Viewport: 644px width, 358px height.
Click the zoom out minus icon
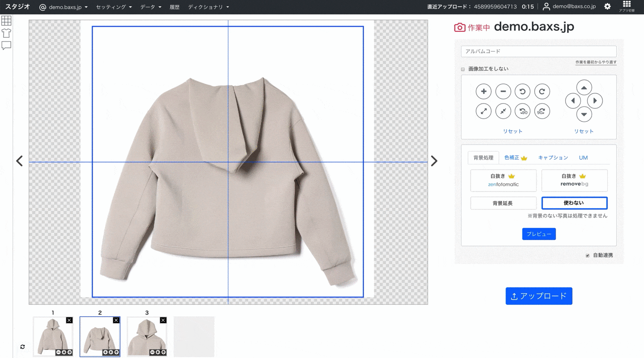pos(503,91)
